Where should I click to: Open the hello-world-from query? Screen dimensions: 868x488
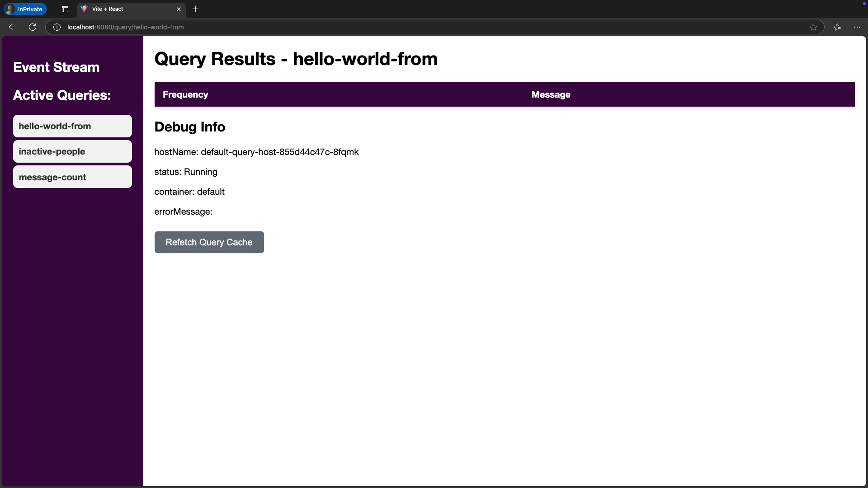tap(72, 126)
